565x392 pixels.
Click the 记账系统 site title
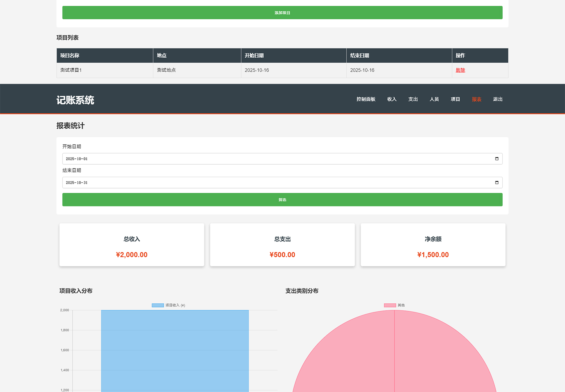[x=75, y=100]
